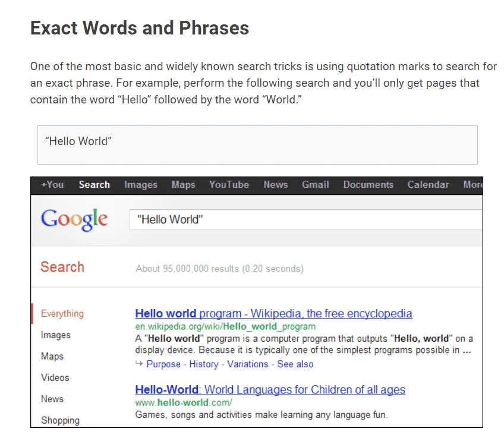Click the www.hello-world.com green URL
The height and width of the screenshot is (435, 504).
point(184,402)
